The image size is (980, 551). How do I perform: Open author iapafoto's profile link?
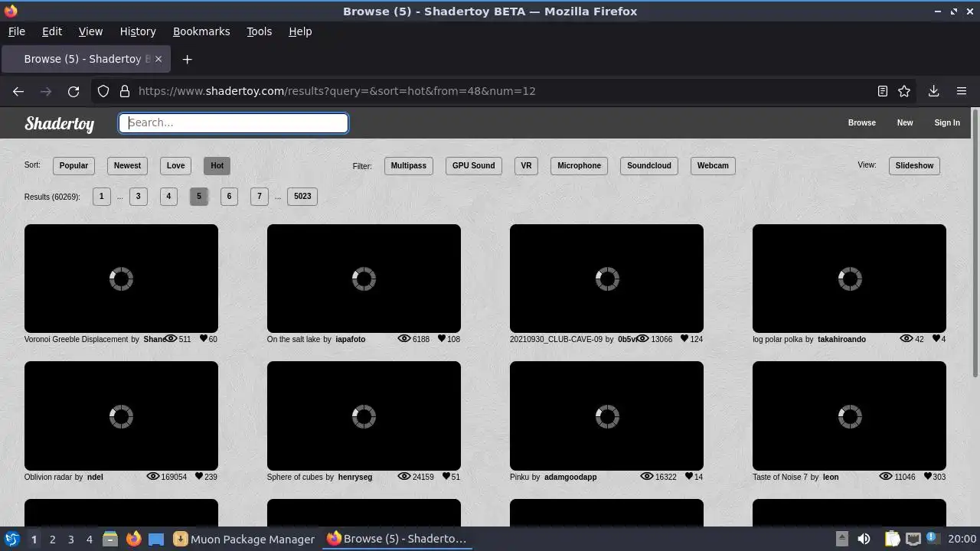351,339
